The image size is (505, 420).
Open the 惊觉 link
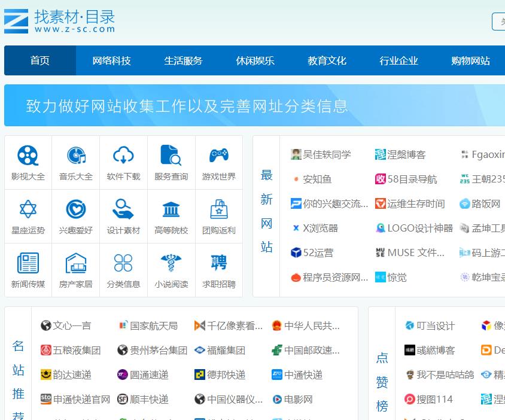(x=397, y=278)
